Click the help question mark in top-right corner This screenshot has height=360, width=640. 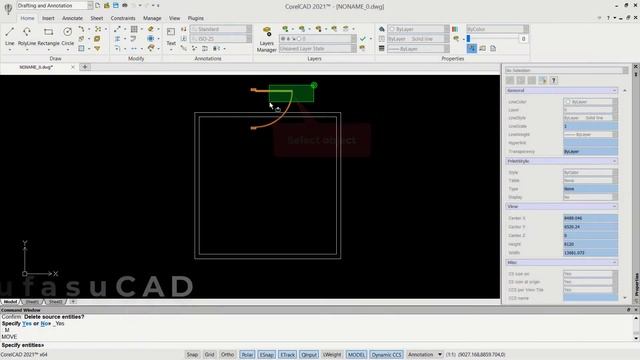608,18
